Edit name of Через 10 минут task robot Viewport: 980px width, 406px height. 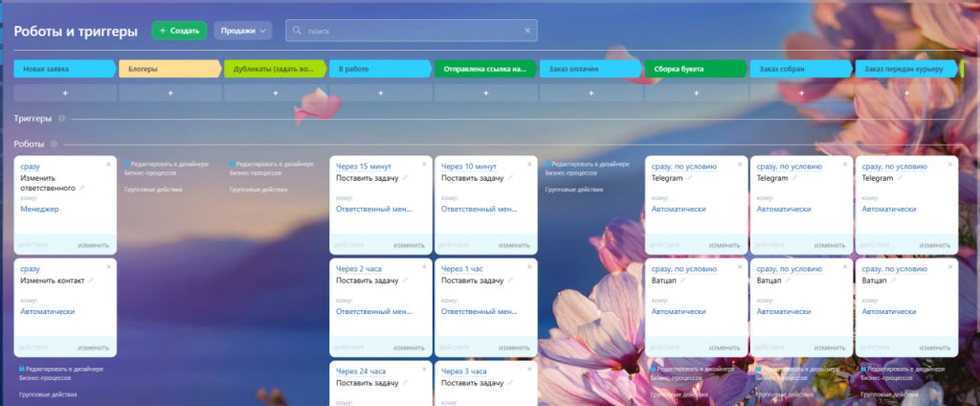(510, 178)
